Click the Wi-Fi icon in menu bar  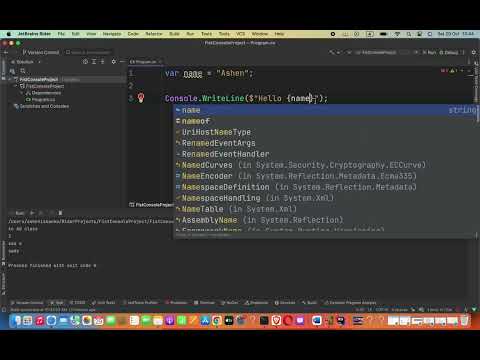click(x=397, y=34)
